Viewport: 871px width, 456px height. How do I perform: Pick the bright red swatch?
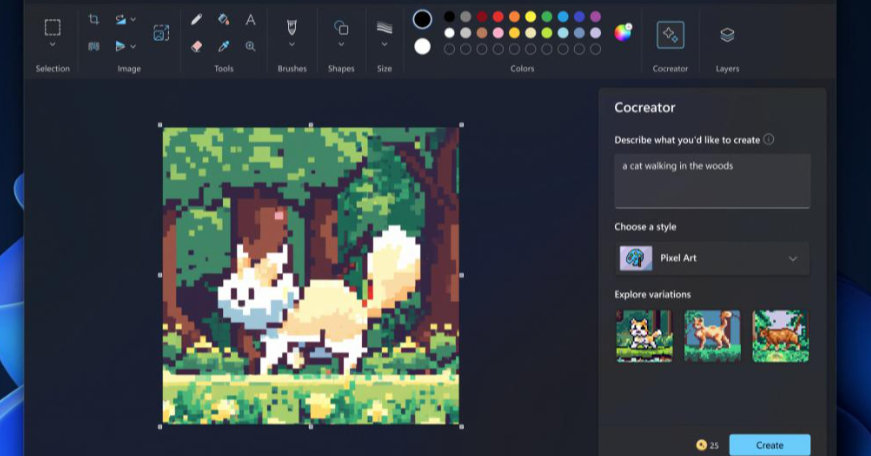[498, 17]
